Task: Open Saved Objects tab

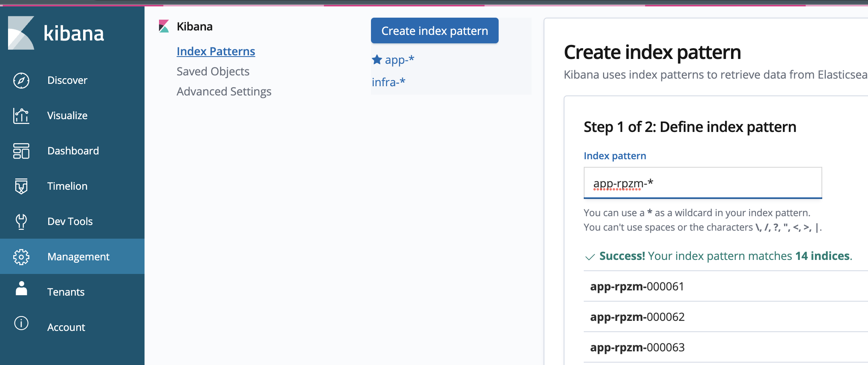Action: (x=213, y=71)
